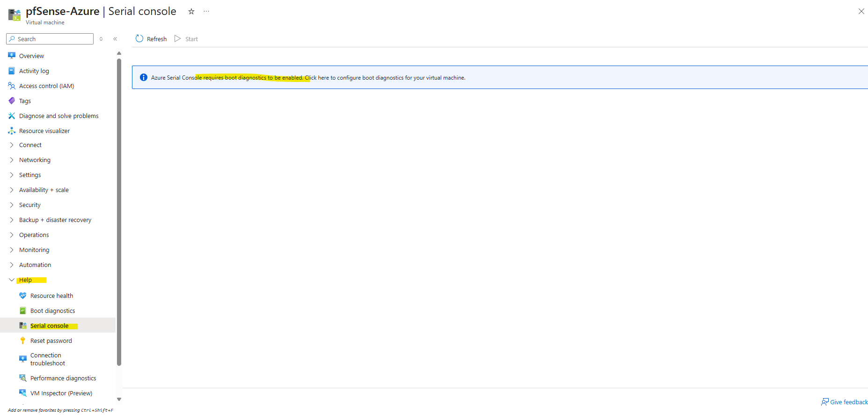Click the Boot diagnostics green icon
This screenshot has width=868, height=415.
click(x=23, y=311)
